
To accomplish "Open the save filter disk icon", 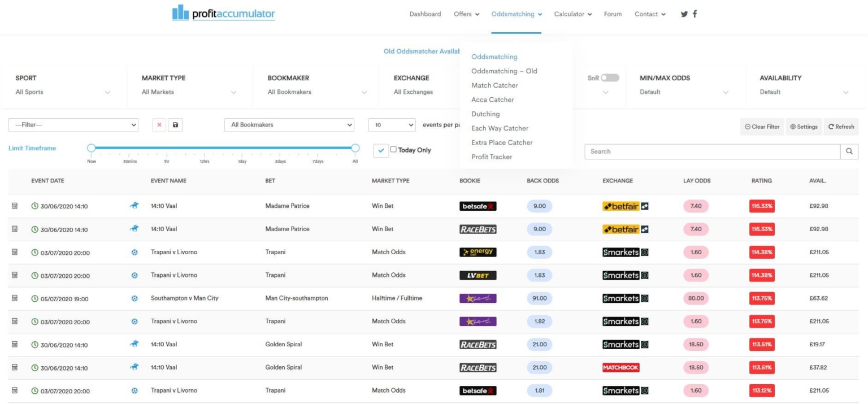I will click(x=175, y=124).
